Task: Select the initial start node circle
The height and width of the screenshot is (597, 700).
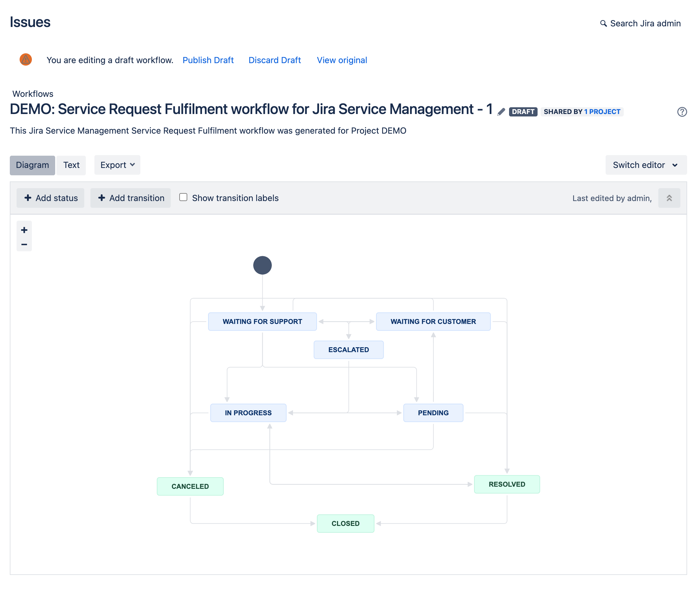Action: [x=262, y=265]
